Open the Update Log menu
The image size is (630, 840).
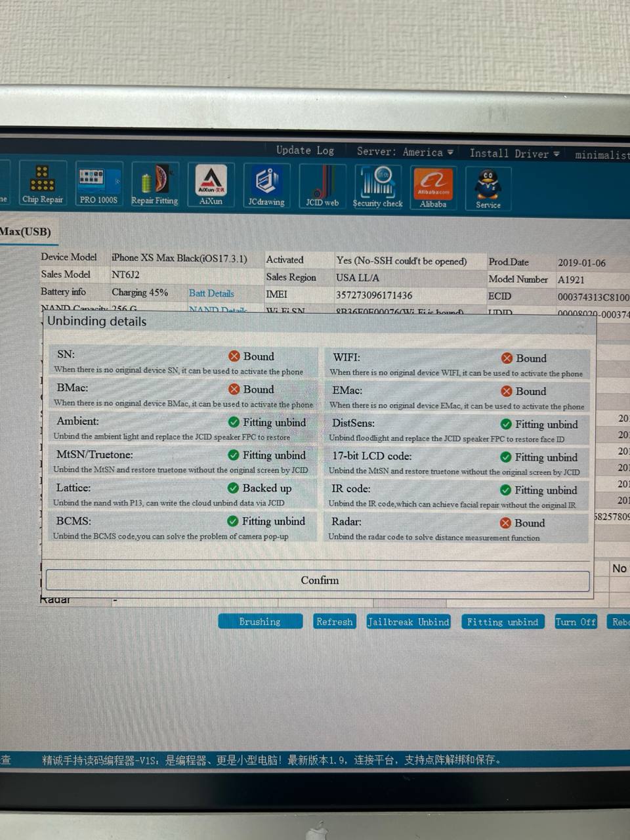click(305, 150)
